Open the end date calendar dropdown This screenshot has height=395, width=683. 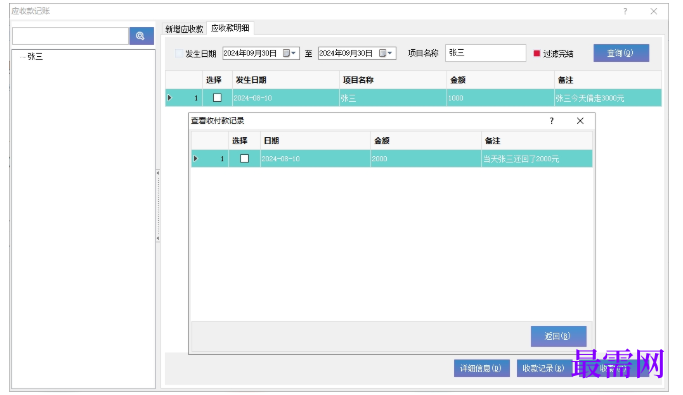(x=386, y=53)
